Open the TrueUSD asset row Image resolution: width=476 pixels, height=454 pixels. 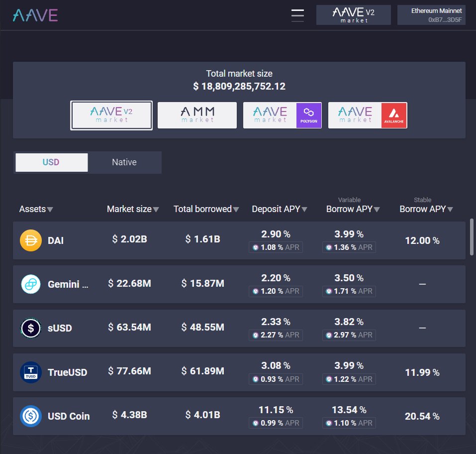click(239, 372)
